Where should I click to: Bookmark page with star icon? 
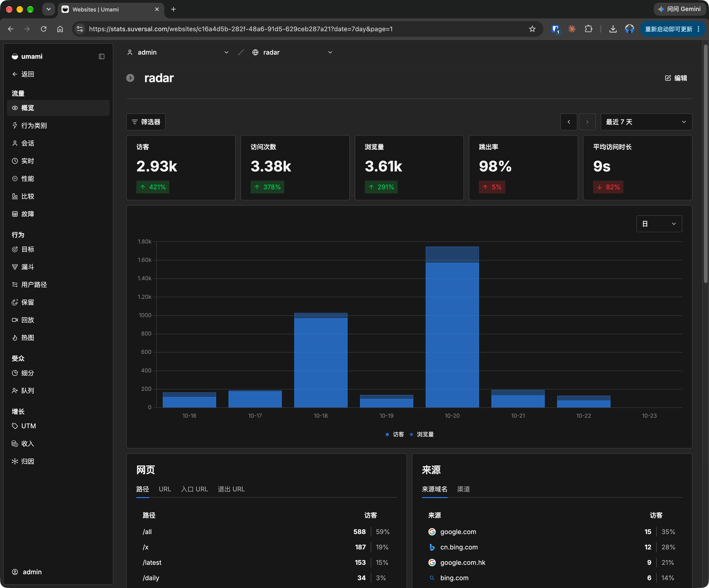532,29
